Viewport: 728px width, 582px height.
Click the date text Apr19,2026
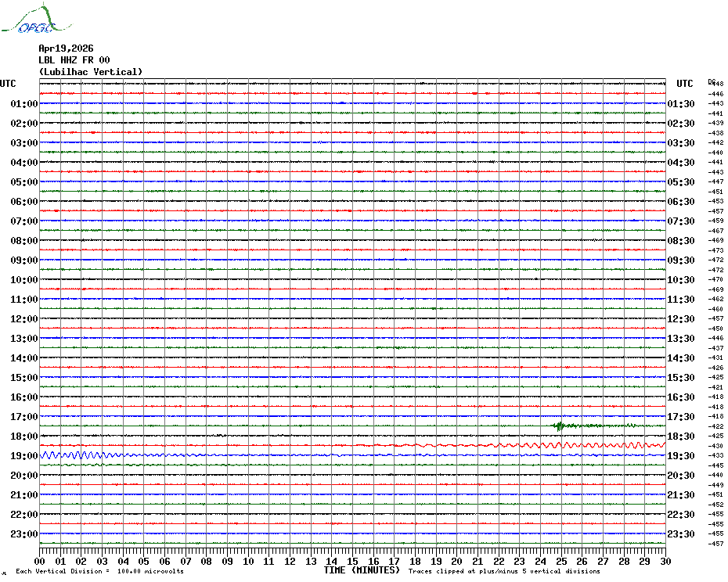(66, 48)
